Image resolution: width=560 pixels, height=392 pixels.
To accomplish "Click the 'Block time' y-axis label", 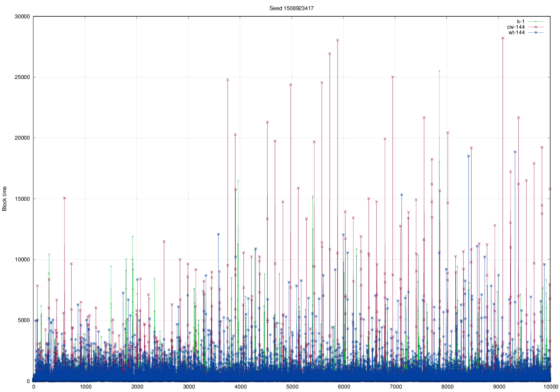I will pyautogui.click(x=5, y=199).
